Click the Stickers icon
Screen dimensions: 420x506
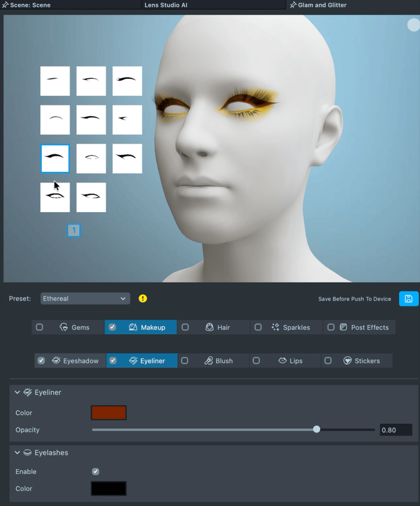347,360
